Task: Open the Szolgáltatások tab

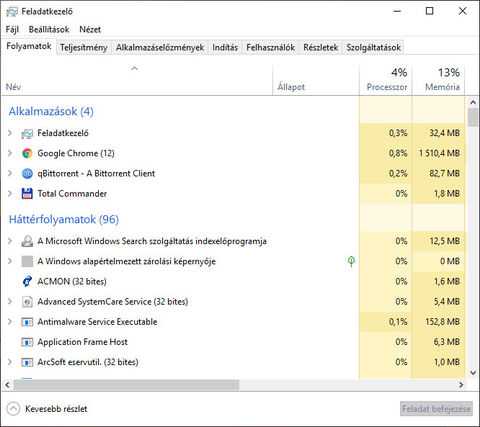Action: point(374,48)
